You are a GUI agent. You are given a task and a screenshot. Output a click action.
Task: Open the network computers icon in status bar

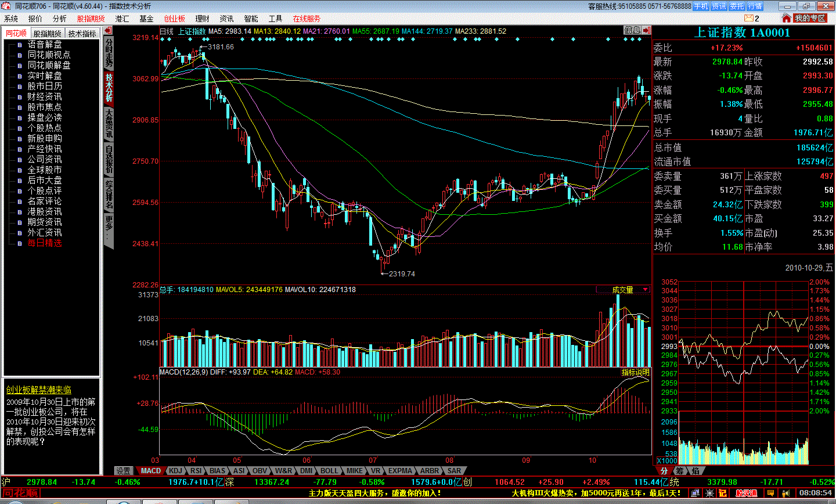(697, 493)
